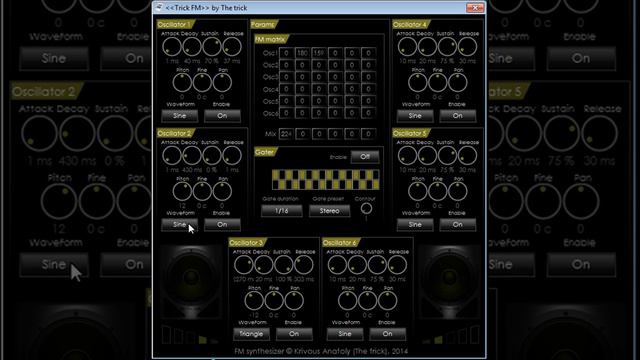
Task: Click Oscillator 6 Pan knob
Action: pos(387,301)
